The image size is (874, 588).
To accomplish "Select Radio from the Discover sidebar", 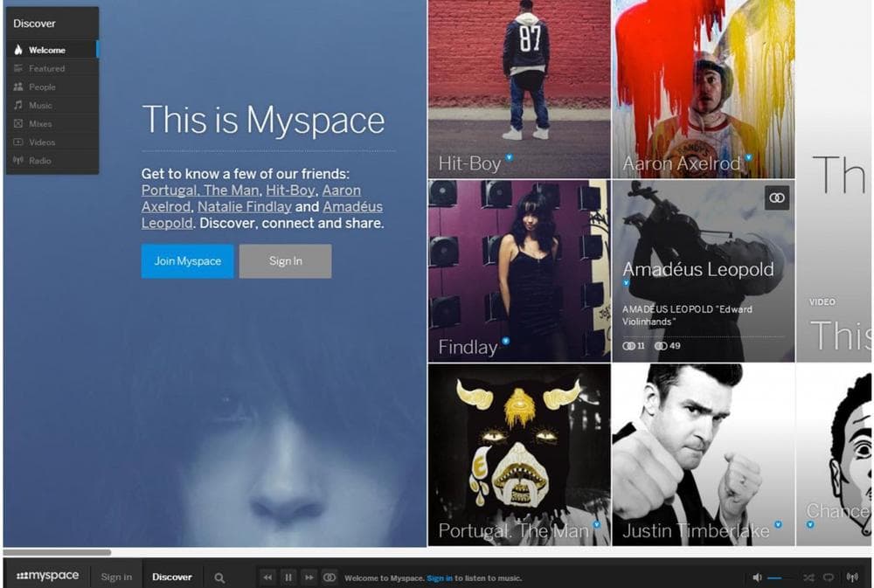I will [40, 160].
